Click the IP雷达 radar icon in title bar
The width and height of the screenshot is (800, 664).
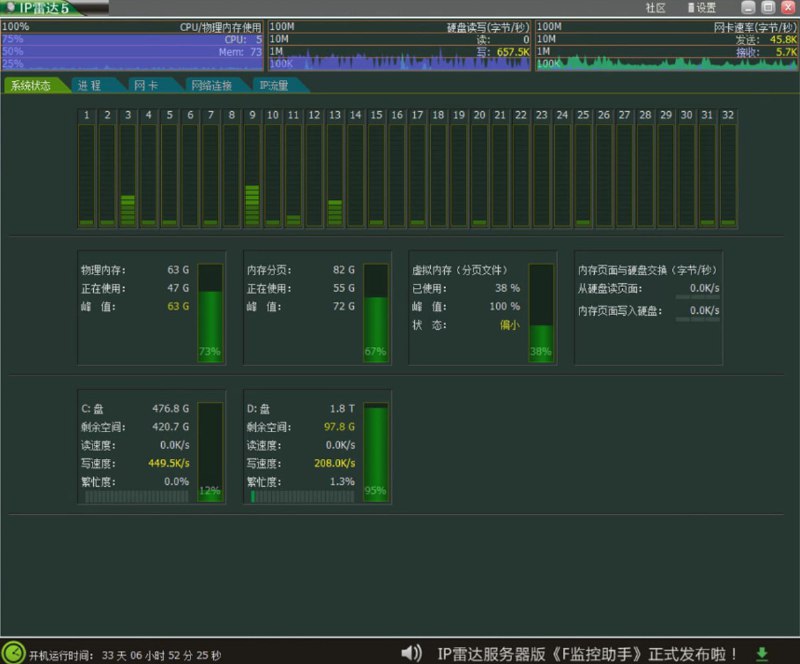(12, 7)
